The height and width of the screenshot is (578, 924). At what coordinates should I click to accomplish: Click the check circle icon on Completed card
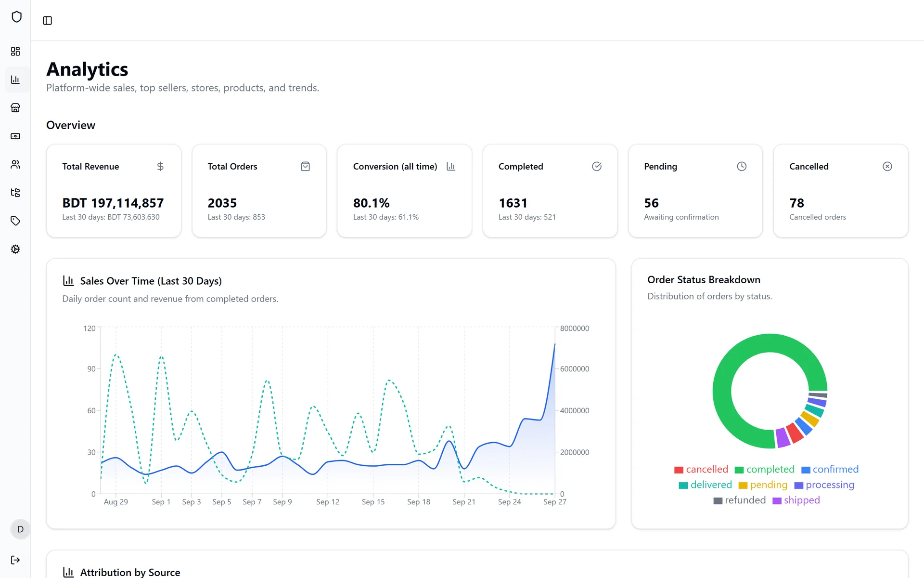point(597,166)
